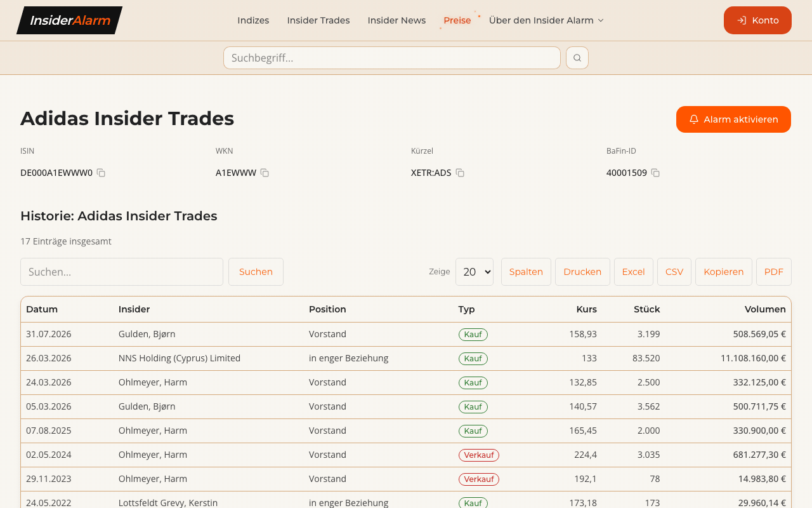
Task: Click the Kauf badge for 24.03.2026
Action: [473, 382]
